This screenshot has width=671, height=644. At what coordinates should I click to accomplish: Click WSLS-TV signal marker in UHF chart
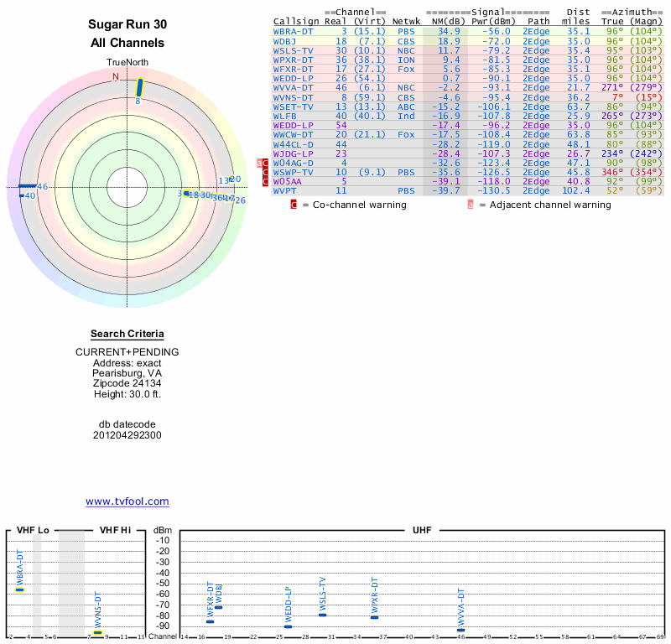(x=322, y=615)
